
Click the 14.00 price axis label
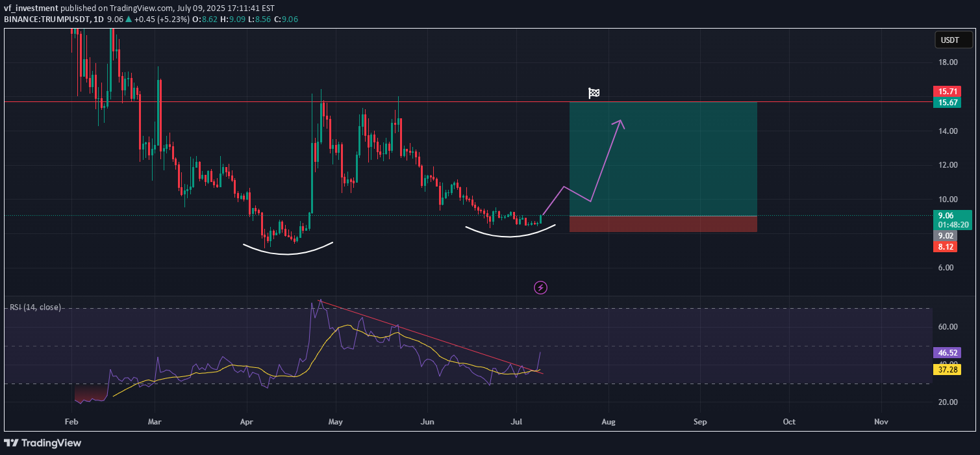949,131
